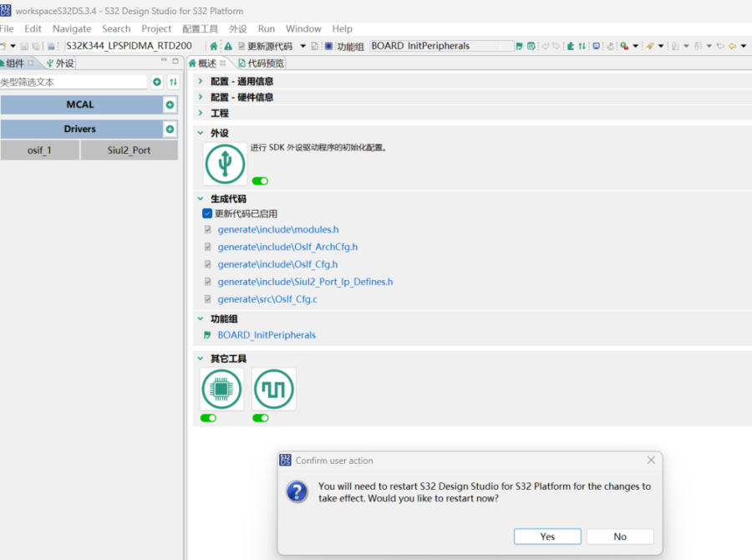
Task: Open the generate\include\modules.h link
Action: [x=278, y=229]
